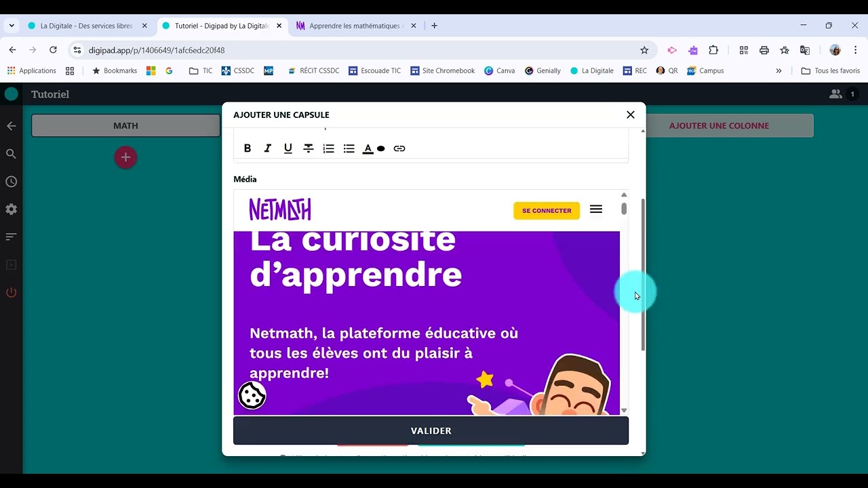This screenshot has height=488, width=868.
Task: Go back in browser history
Action: coord(12,50)
